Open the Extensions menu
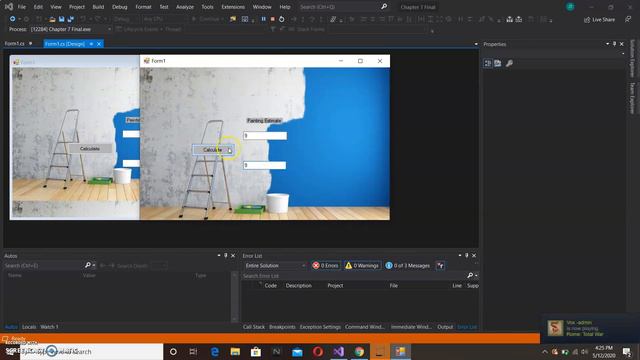This screenshot has height=360, width=640. [x=233, y=7]
